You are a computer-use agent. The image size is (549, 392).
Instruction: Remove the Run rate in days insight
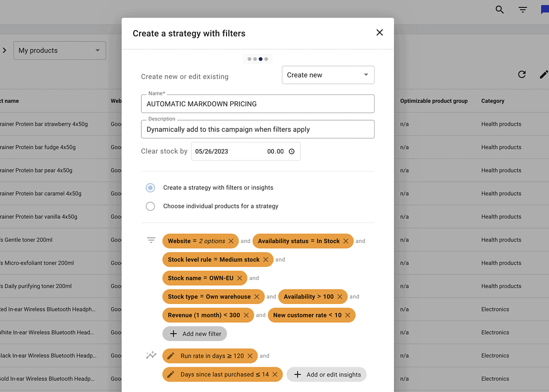(250, 356)
